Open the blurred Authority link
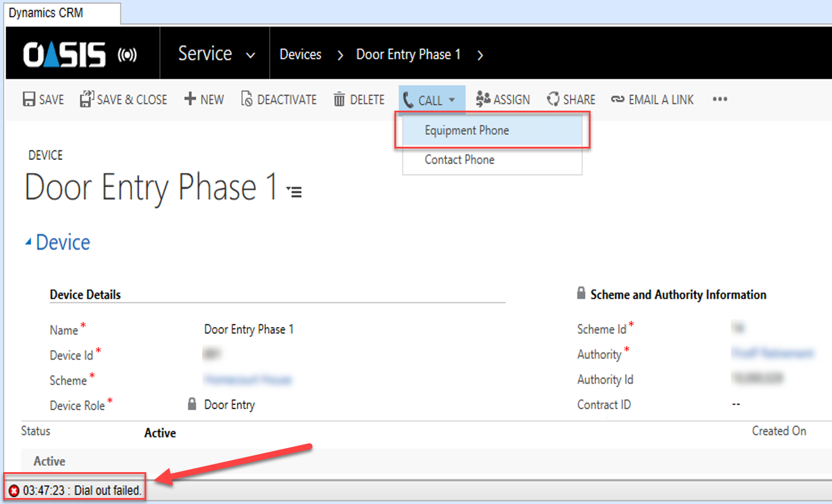 tap(772, 354)
